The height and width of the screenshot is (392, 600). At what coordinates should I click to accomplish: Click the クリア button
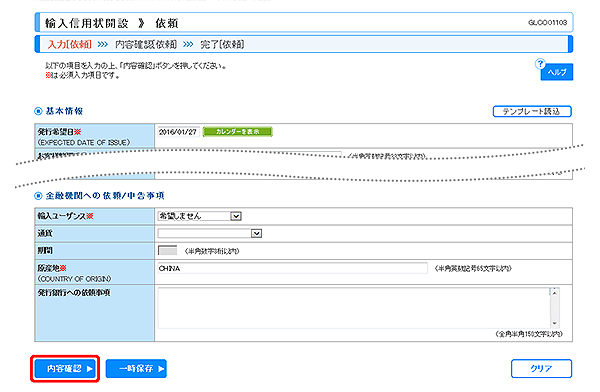tap(541, 369)
